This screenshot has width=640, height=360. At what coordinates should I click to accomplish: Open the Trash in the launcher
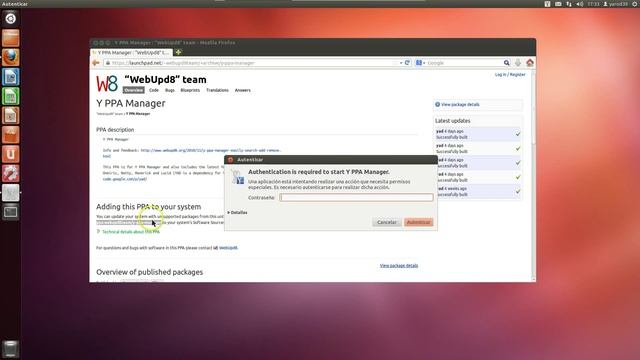coord(11,349)
